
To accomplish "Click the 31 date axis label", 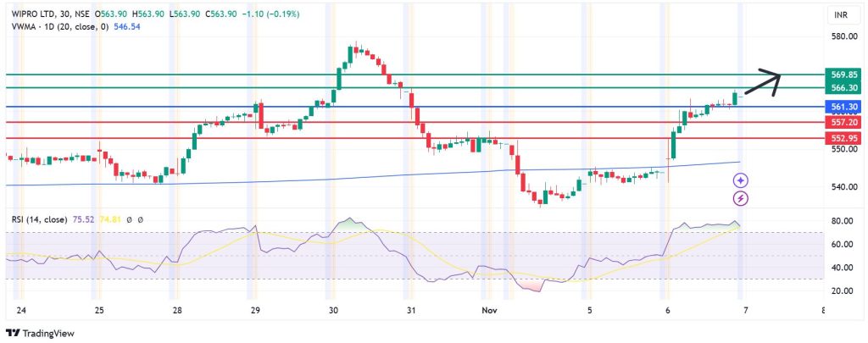I will click(410, 310).
